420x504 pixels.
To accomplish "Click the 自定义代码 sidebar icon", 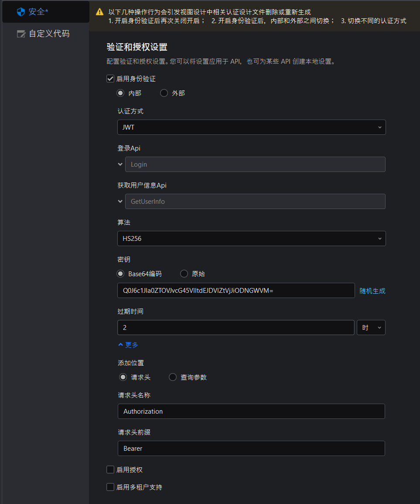I will (20, 34).
